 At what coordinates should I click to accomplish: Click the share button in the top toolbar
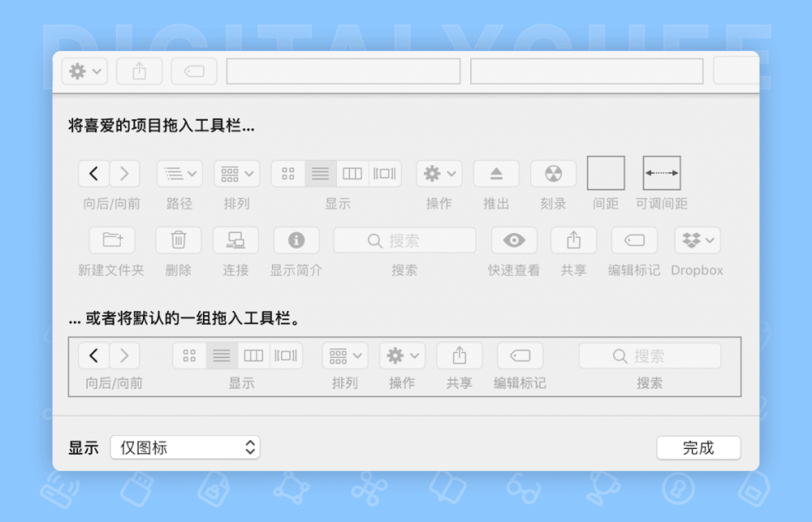140,71
